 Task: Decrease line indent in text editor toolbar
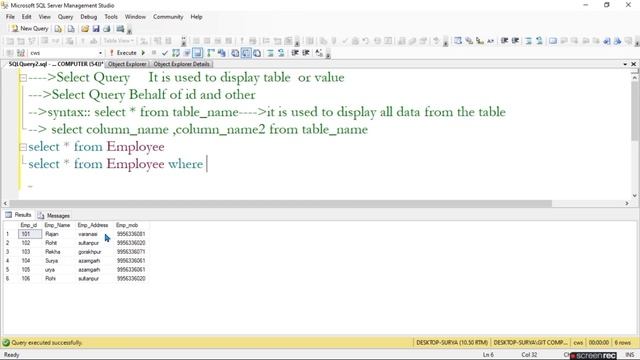click(x=504, y=41)
